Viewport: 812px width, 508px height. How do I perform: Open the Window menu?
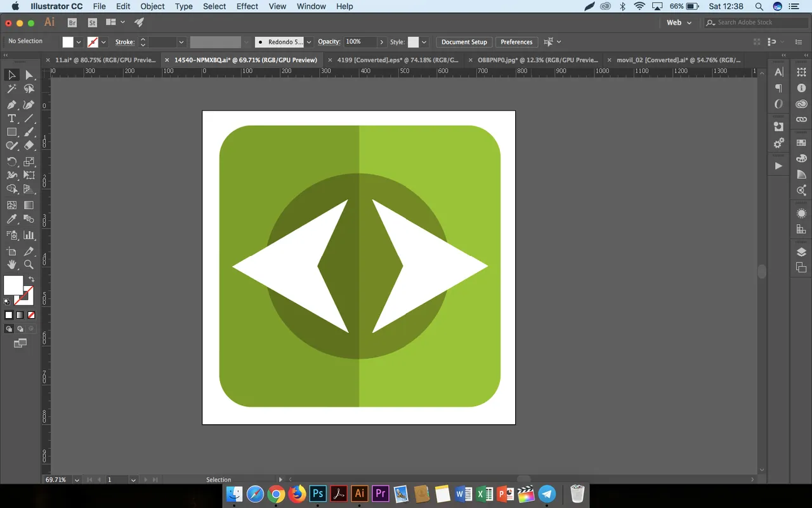click(311, 6)
